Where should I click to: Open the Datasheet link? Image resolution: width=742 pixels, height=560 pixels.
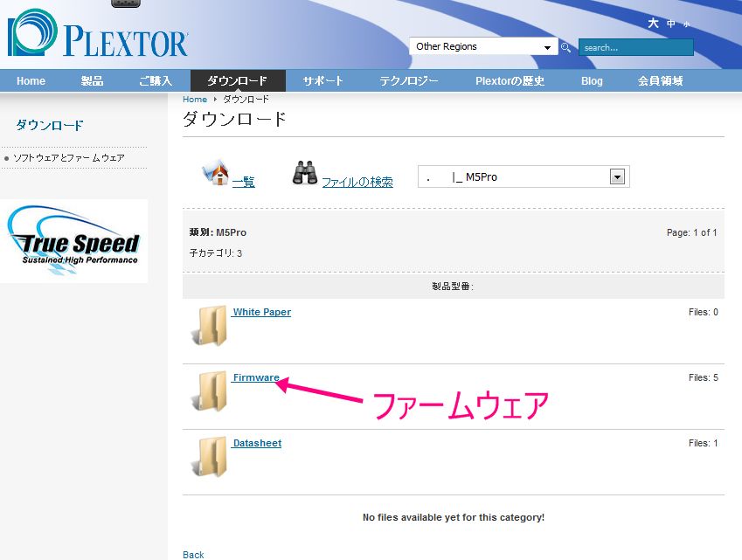257,443
